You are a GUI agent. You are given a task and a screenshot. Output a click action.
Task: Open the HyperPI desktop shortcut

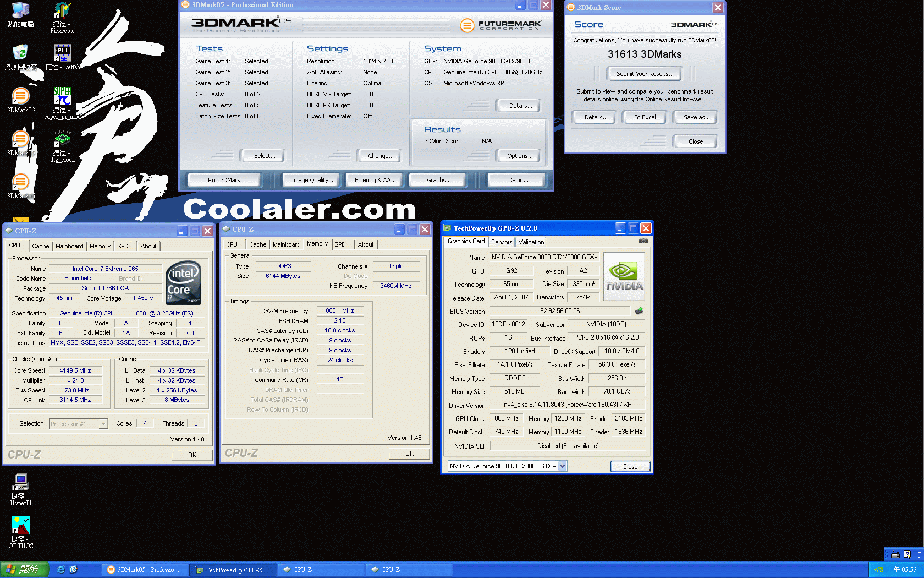[21, 490]
